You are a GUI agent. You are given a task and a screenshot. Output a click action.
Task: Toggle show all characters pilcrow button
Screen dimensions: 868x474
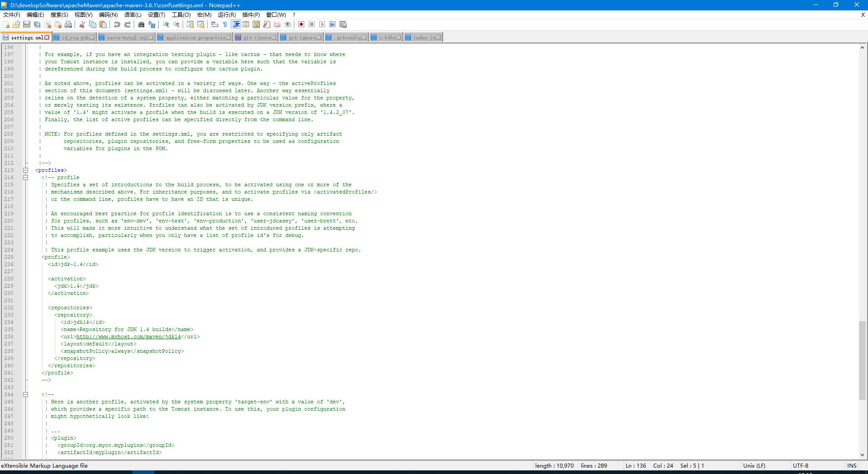225,24
